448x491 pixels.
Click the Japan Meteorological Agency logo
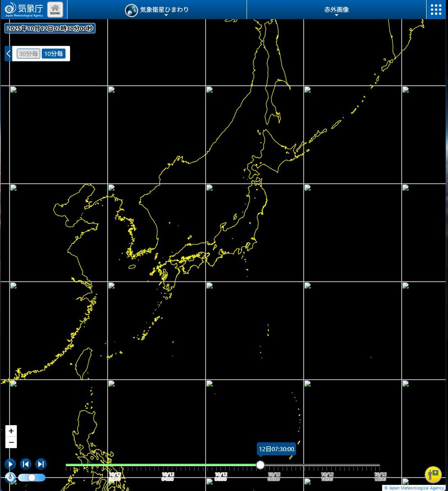tap(24, 9)
